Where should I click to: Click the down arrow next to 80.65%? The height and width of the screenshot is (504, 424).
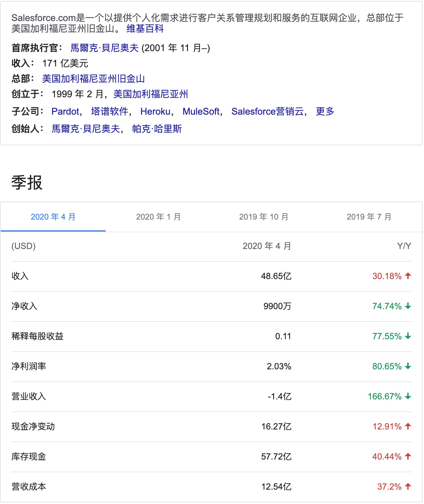coord(408,366)
